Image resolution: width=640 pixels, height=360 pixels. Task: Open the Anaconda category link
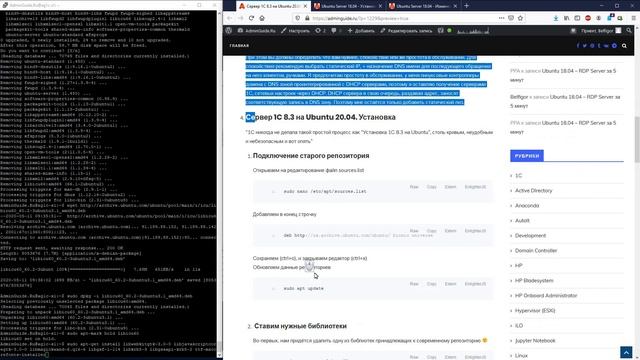point(527,206)
